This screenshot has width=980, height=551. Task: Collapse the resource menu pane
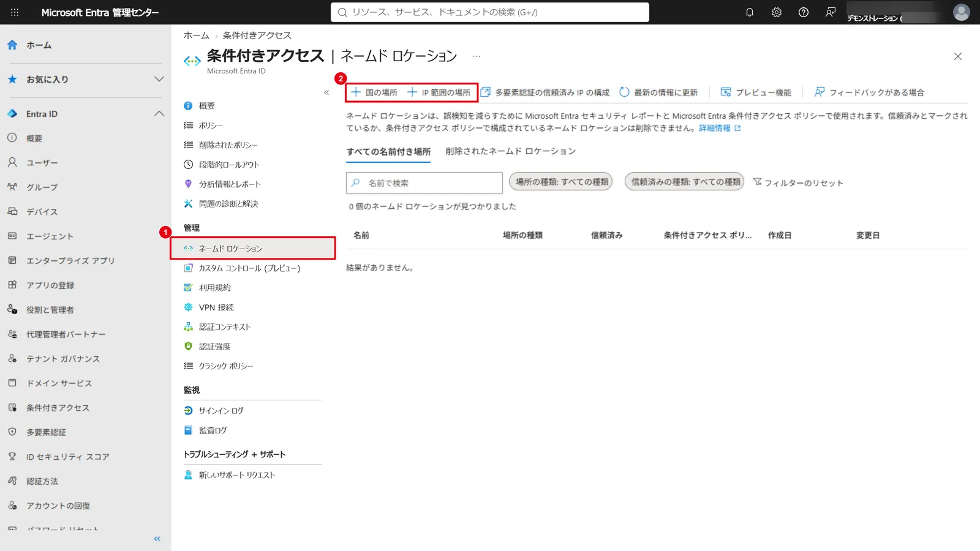click(326, 92)
